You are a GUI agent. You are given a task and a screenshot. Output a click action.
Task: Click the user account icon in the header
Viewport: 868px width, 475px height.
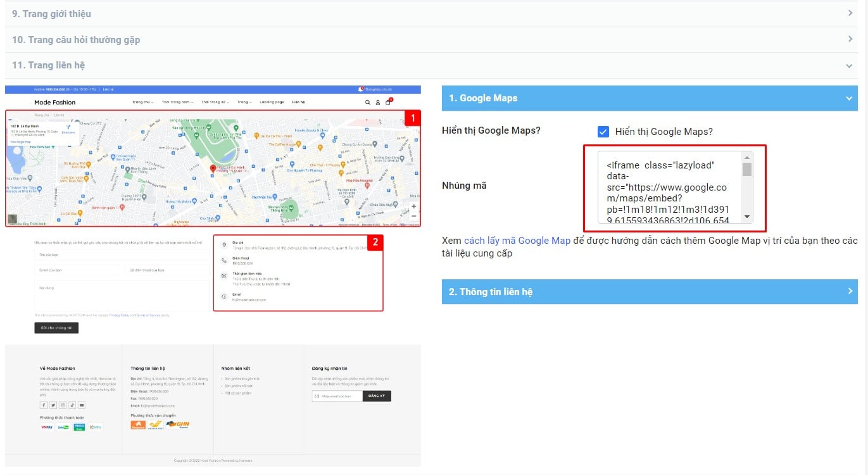(x=377, y=102)
